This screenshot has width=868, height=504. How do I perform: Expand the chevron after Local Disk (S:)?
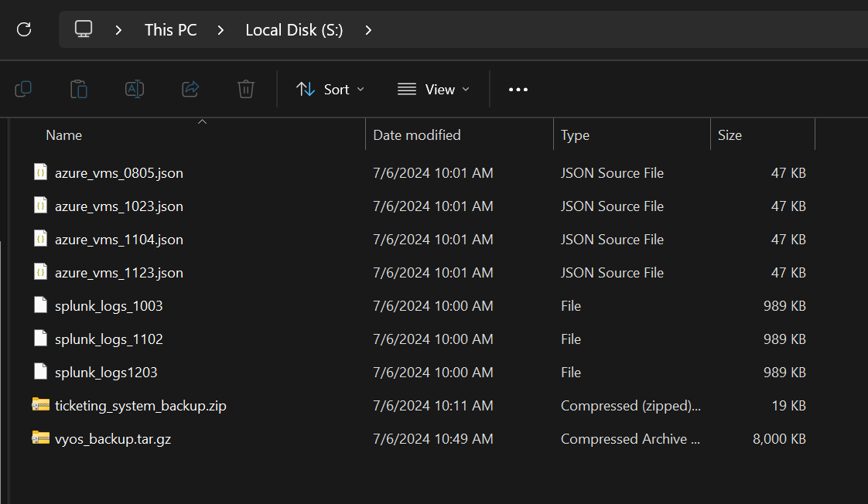pyautogui.click(x=368, y=30)
